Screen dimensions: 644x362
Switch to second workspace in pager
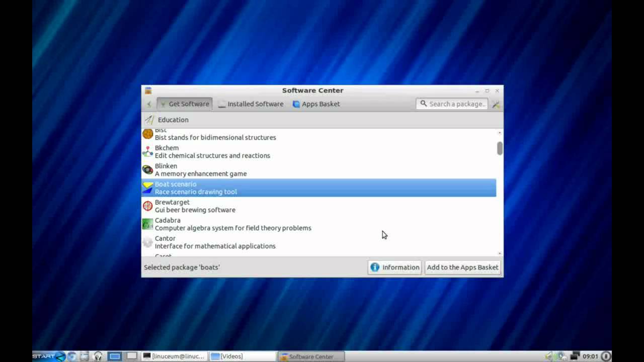(132, 356)
